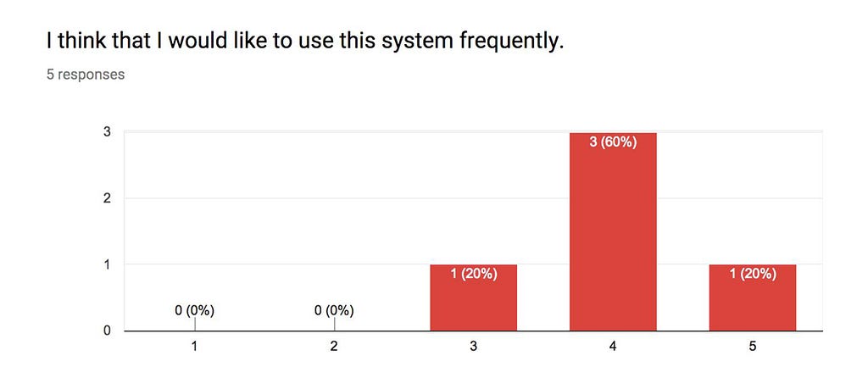Click y-axis value 1
The image size is (868, 378).
coord(108,264)
